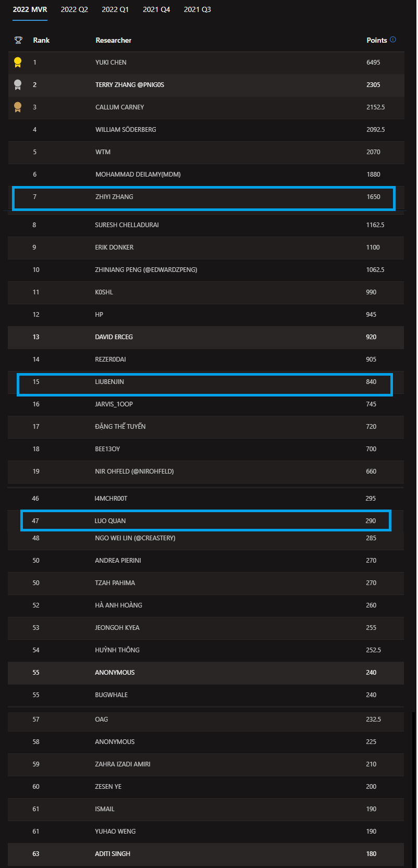Open David Erceg's leaderboard entry

coord(114,337)
